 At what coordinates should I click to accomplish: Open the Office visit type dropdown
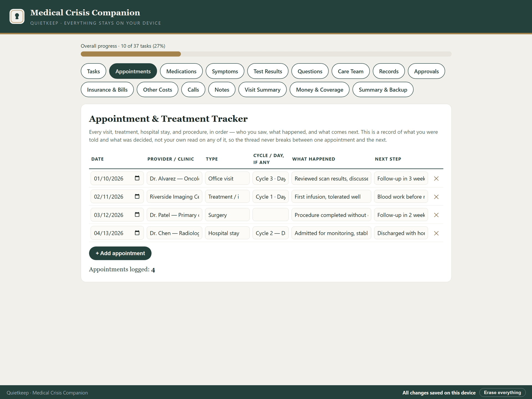[227, 178]
